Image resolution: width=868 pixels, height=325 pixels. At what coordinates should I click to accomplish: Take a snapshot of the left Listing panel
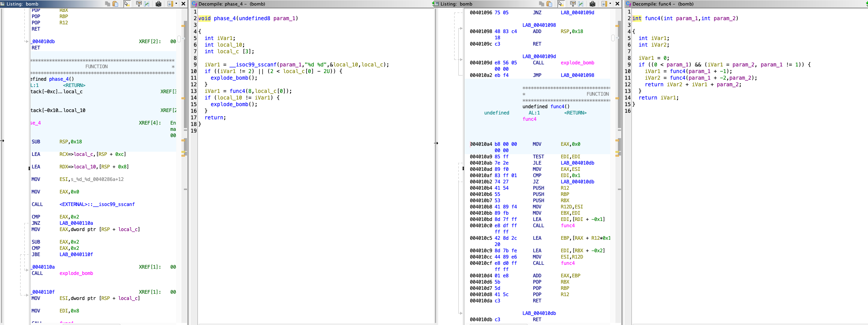158,4
